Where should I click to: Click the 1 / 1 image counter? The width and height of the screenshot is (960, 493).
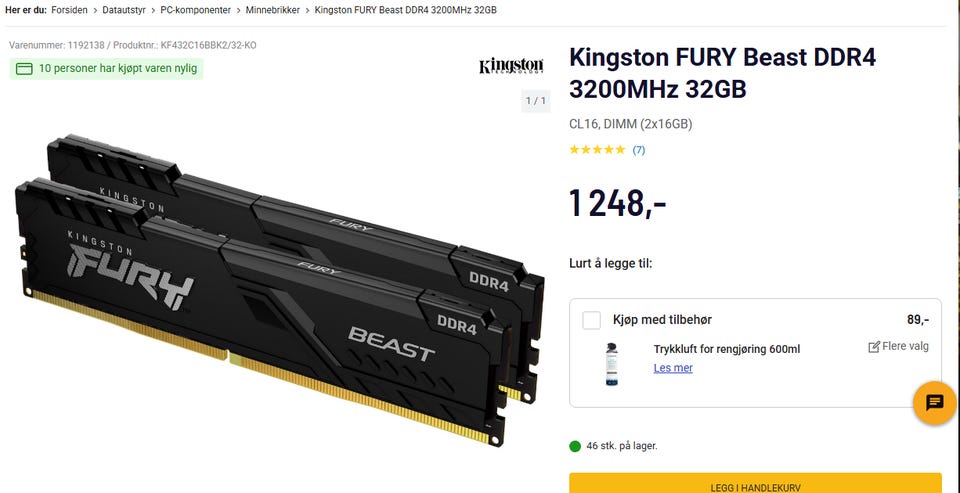(x=536, y=100)
